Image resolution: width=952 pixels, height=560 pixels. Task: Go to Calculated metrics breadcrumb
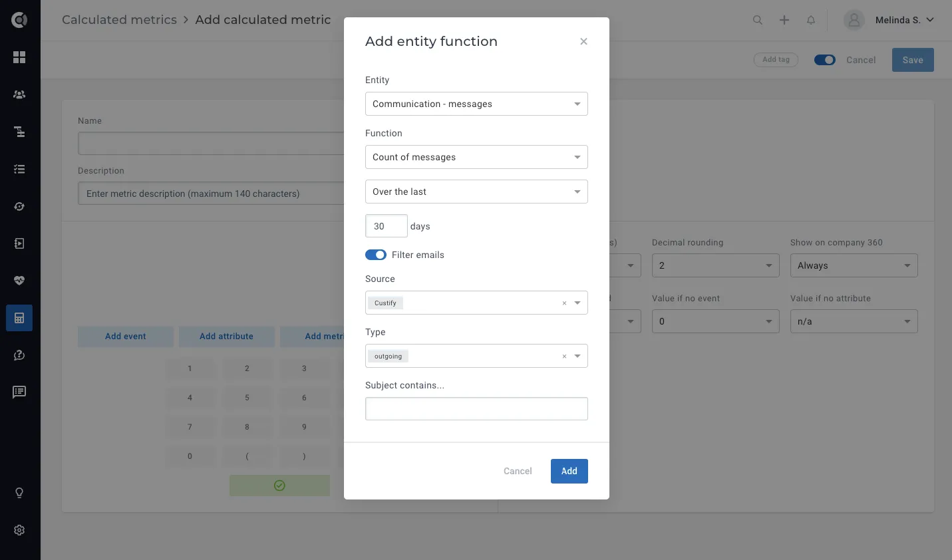pos(119,20)
